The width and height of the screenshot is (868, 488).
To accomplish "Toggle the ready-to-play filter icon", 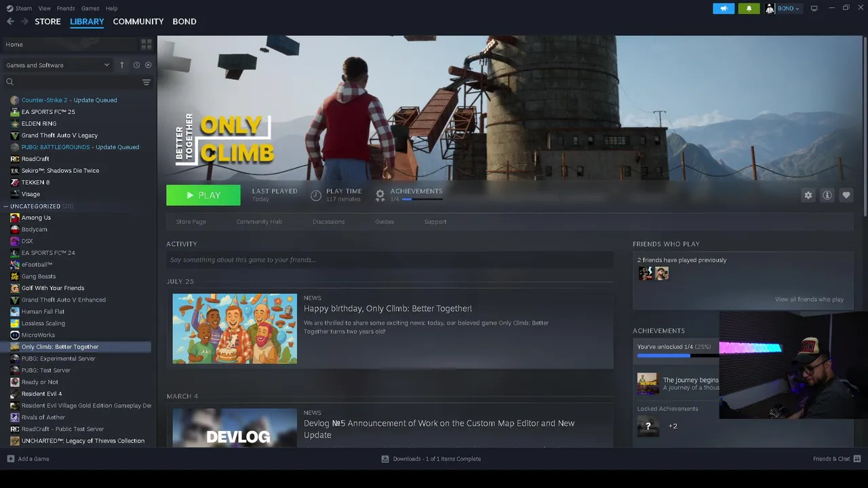I will click(x=148, y=65).
